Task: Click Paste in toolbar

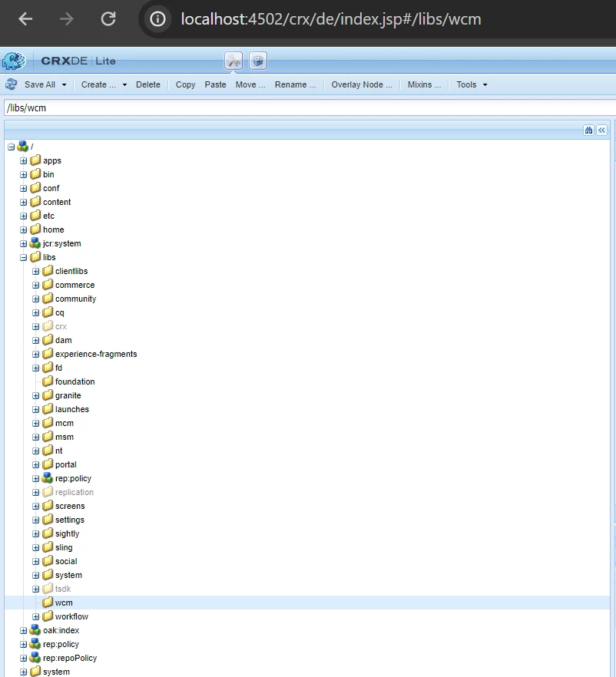Action: pos(215,84)
